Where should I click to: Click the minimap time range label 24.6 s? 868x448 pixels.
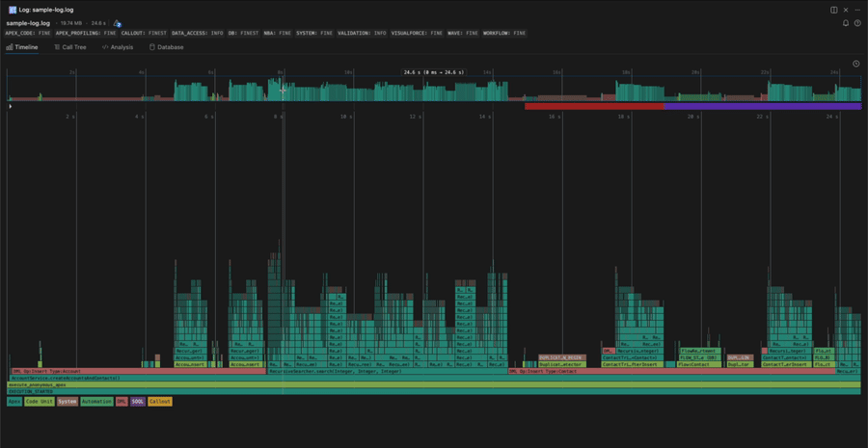point(434,72)
